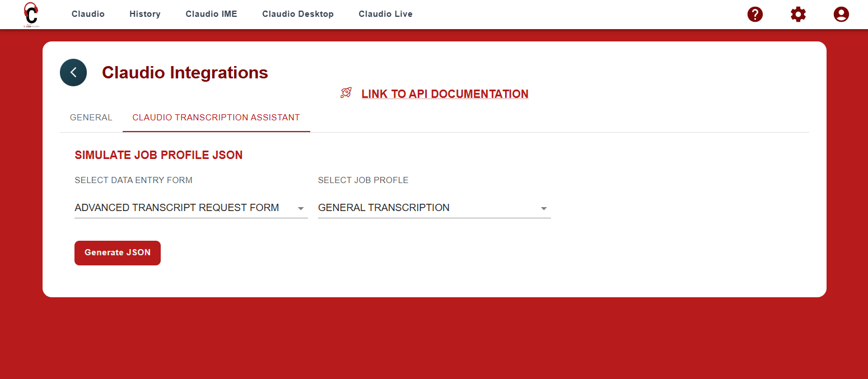Screen dimensions: 868x379
Task: Open the Claudio Live page
Action: 385,14
